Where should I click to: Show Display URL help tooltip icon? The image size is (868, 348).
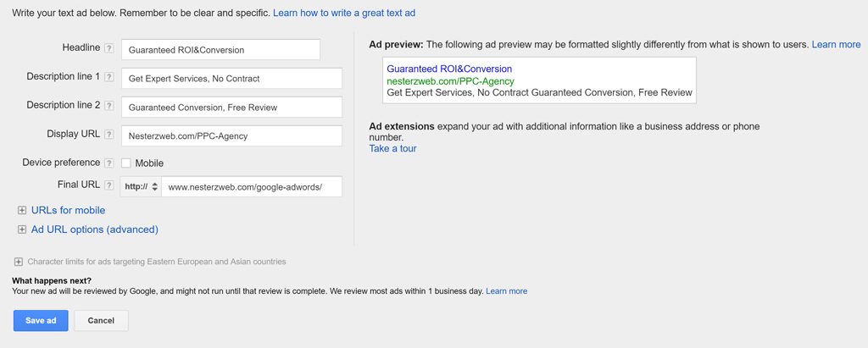click(109, 135)
